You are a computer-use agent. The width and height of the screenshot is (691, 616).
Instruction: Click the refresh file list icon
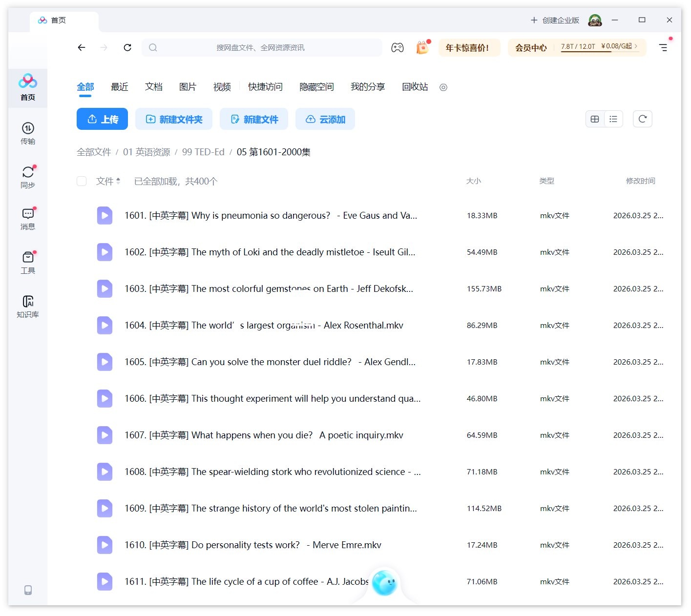[642, 119]
